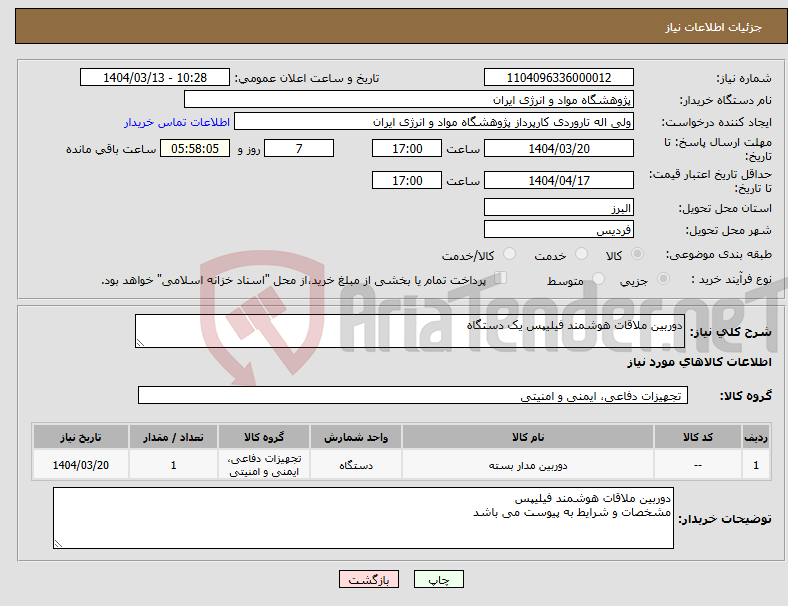The height and width of the screenshot is (606, 788).
Task: Select the متوسط purchase type radio
Action: 599,279
